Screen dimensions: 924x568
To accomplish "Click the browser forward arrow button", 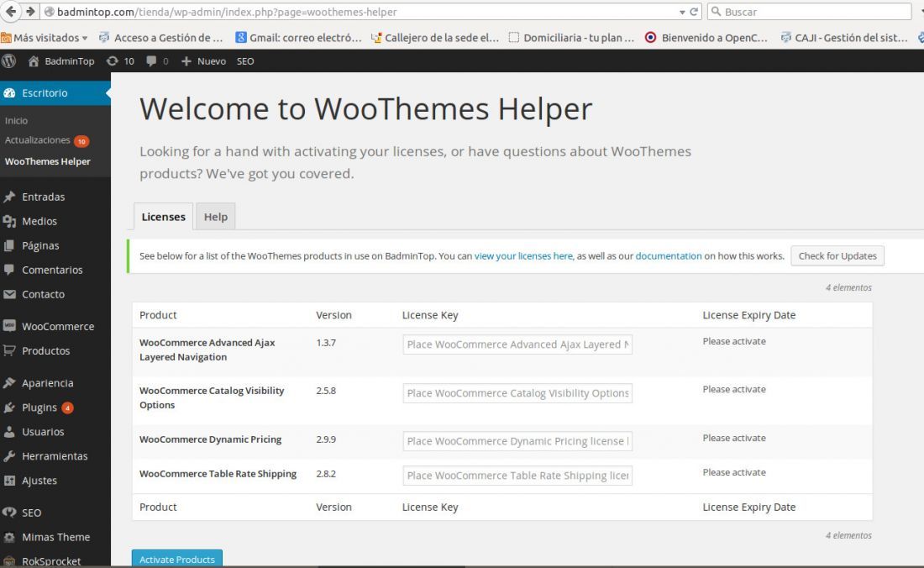I will click(30, 11).
